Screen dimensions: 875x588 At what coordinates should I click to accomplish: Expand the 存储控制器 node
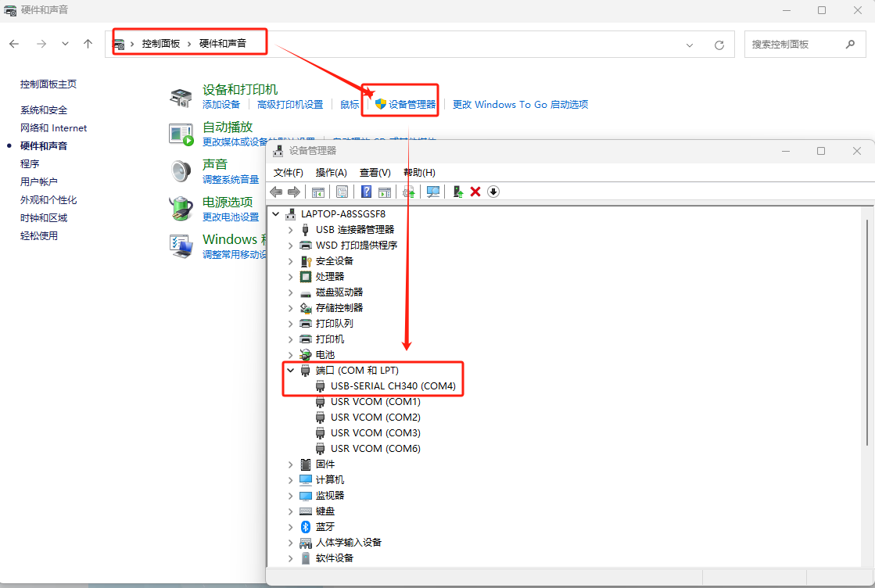click(291, 308)
